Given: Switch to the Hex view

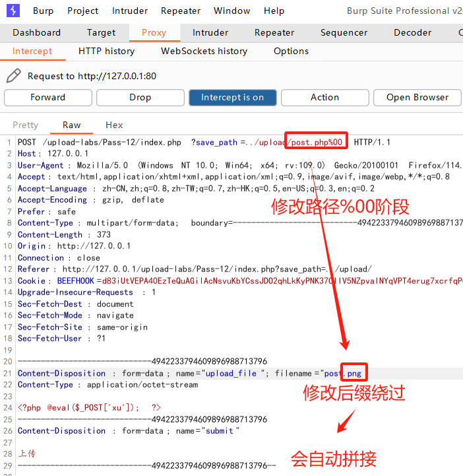Looking at the screenshot, I should 114,125.
